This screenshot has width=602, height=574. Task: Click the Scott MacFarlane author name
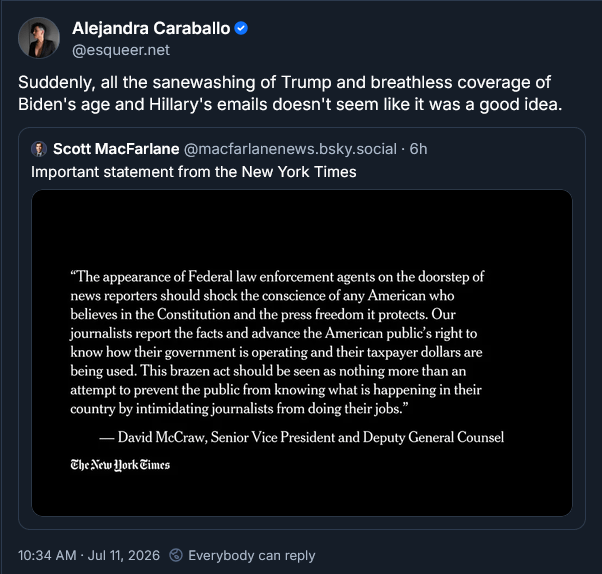tap(116, 149)
